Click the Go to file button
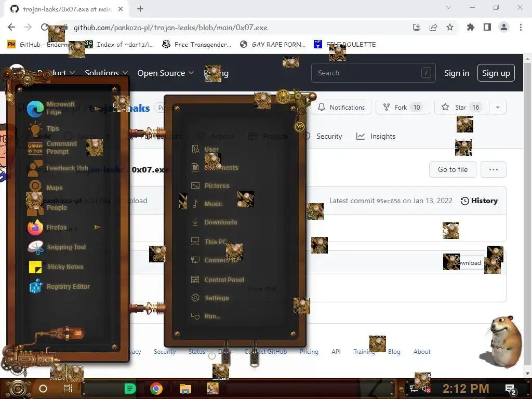Screen dimensions: 532x399 tap(453, 169)
